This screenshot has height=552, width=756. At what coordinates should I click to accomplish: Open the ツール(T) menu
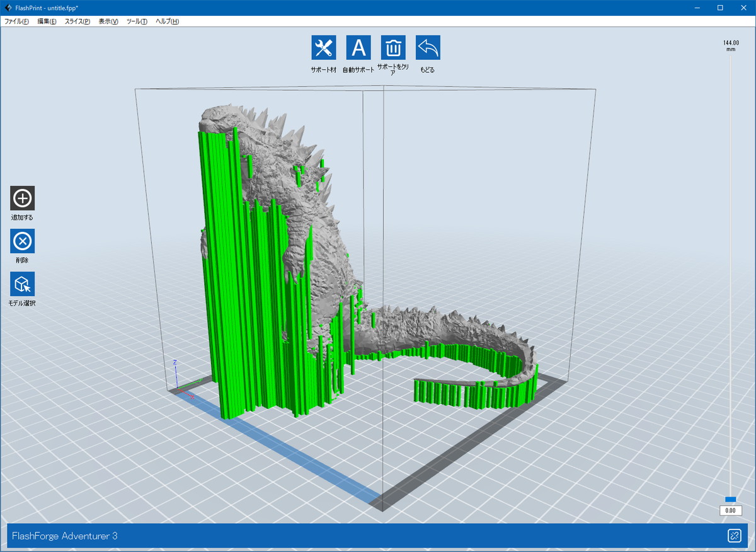[x=137, y=21]
